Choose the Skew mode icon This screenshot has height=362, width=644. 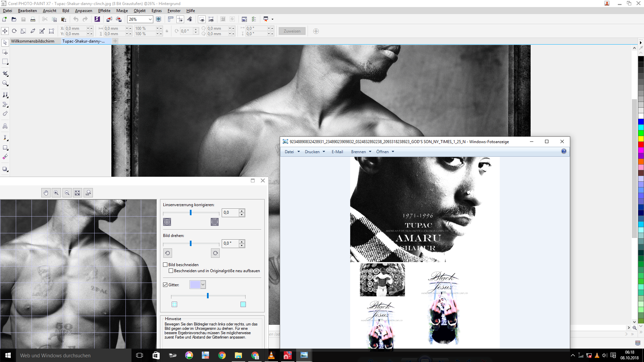(x=33, y=31)
